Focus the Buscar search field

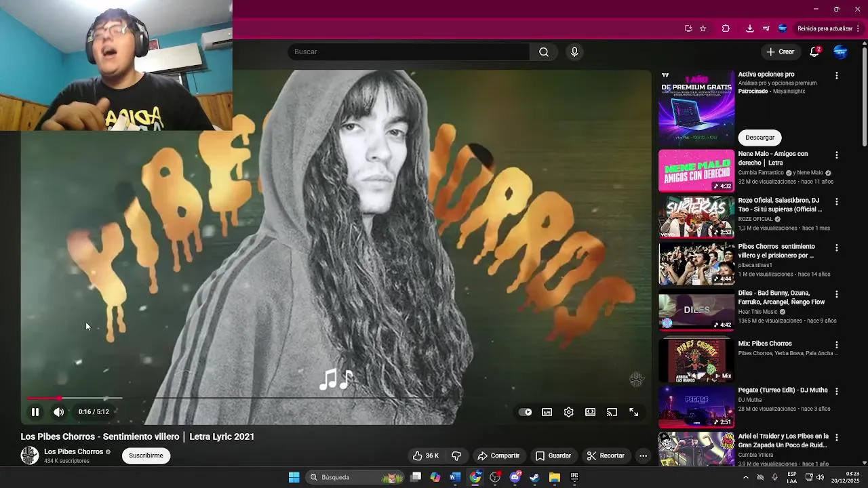[409, 52]
